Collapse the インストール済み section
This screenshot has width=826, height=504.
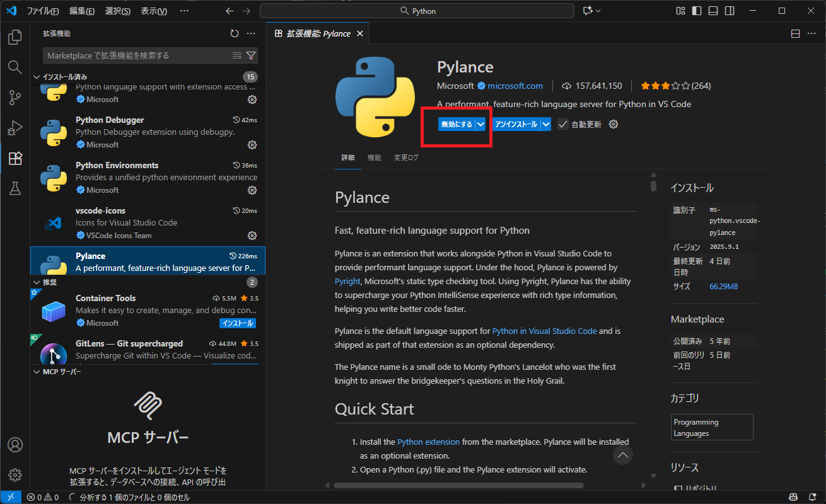[x=37, y=76]
